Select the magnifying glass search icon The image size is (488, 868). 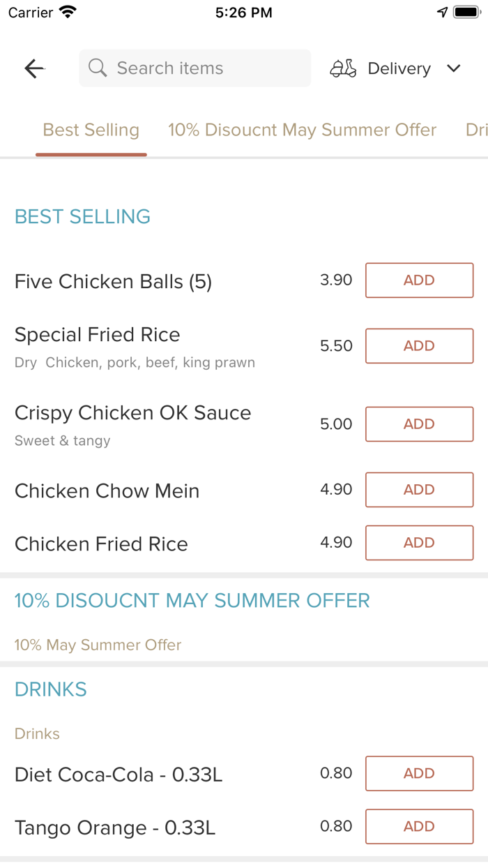click(x=97, y=68)
